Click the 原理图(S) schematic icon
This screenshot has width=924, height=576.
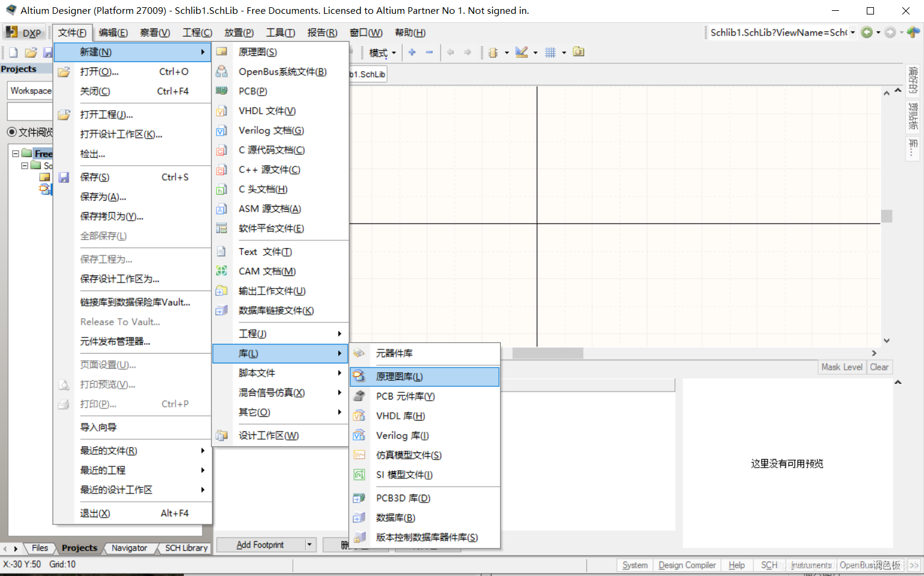[222, 52]
